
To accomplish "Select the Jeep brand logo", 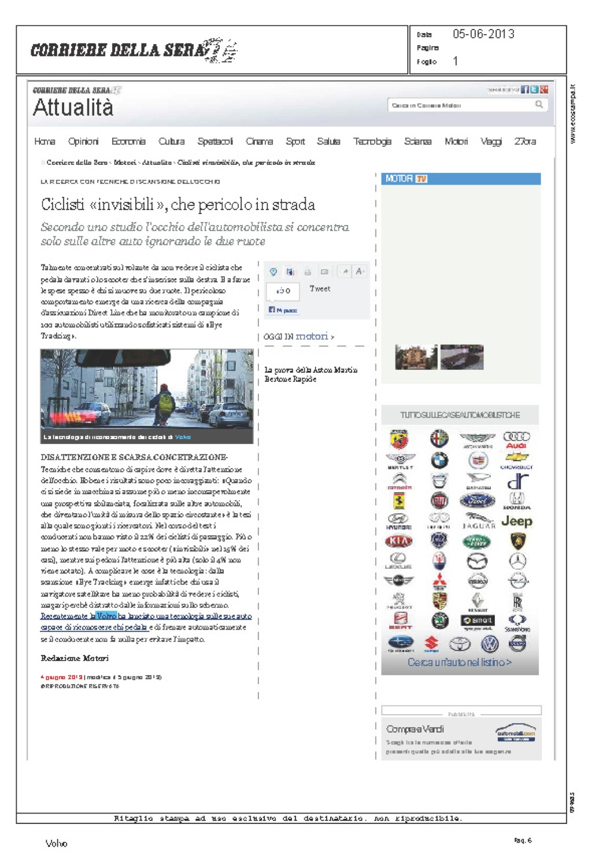I will (516, 521).
